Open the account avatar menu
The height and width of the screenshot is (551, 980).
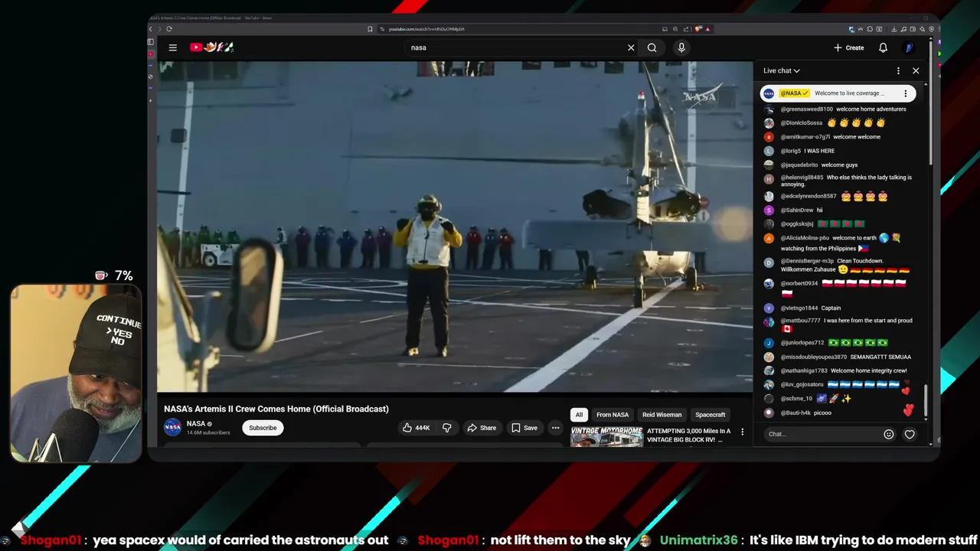(909, 47)
